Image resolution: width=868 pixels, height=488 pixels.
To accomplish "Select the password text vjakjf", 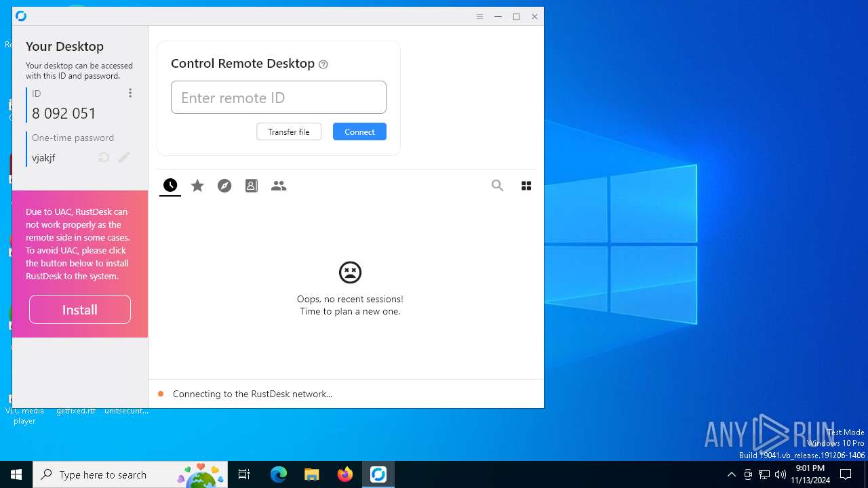I will (43, 158).
